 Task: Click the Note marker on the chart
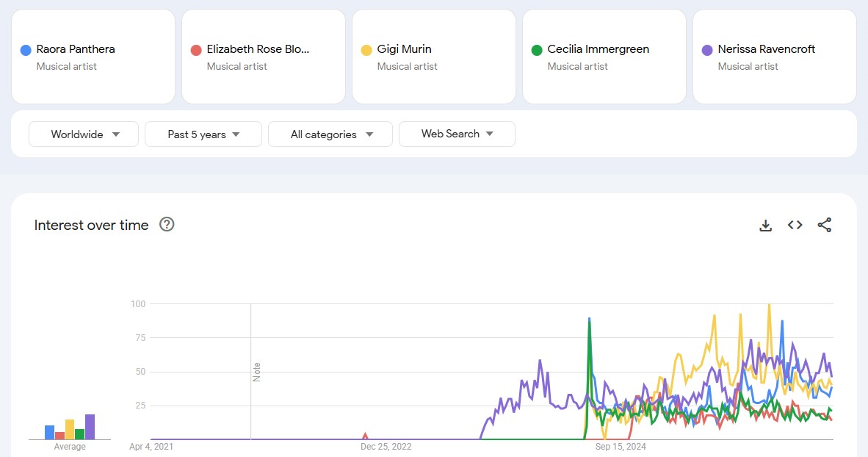(x=256, y=373)
